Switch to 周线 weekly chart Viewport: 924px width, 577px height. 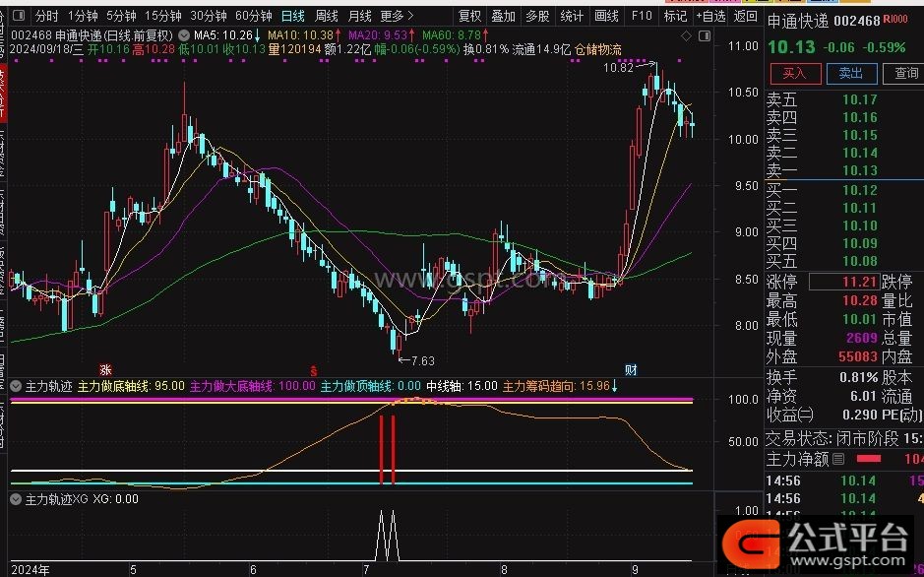tap(327, 16)
